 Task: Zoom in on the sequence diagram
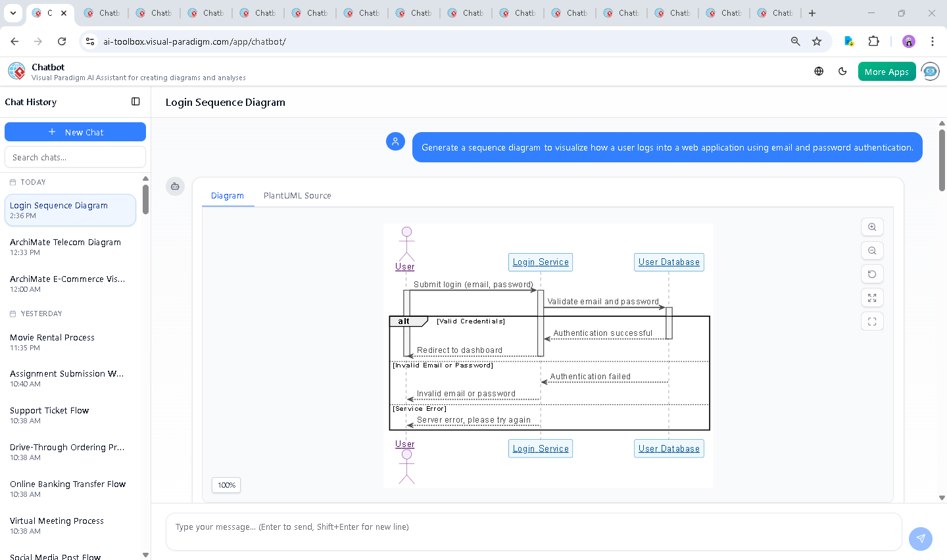coord(872,227)
